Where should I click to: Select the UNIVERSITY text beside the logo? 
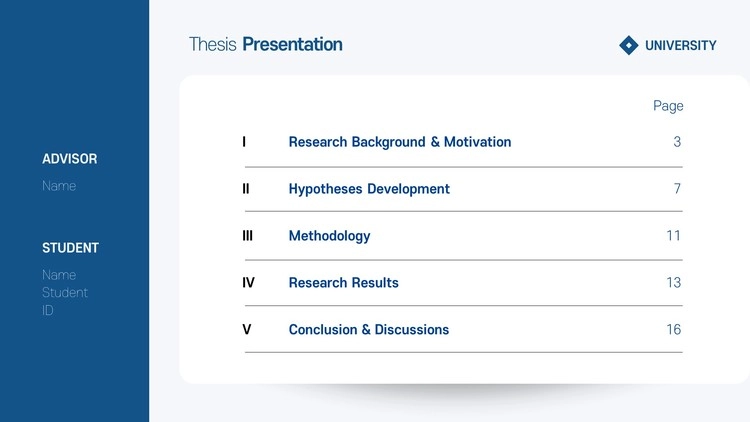click(x=680, y=45)
